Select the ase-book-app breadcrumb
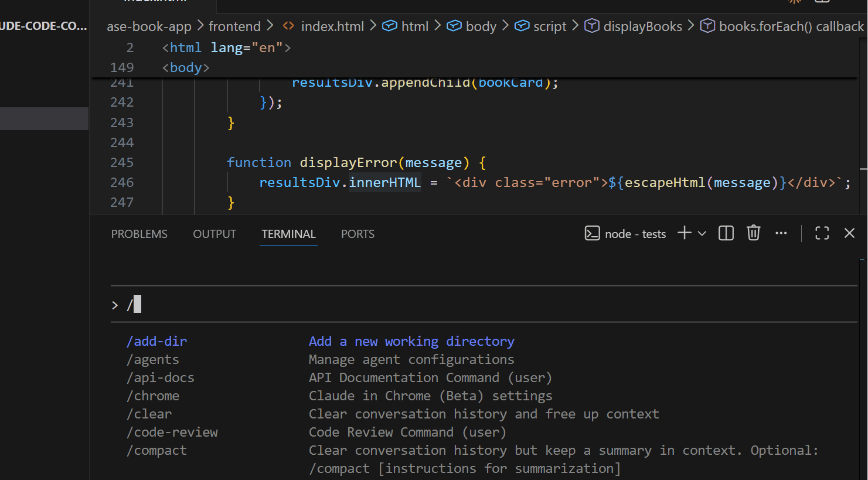The image size is (868, 480). tap(149, 26)
